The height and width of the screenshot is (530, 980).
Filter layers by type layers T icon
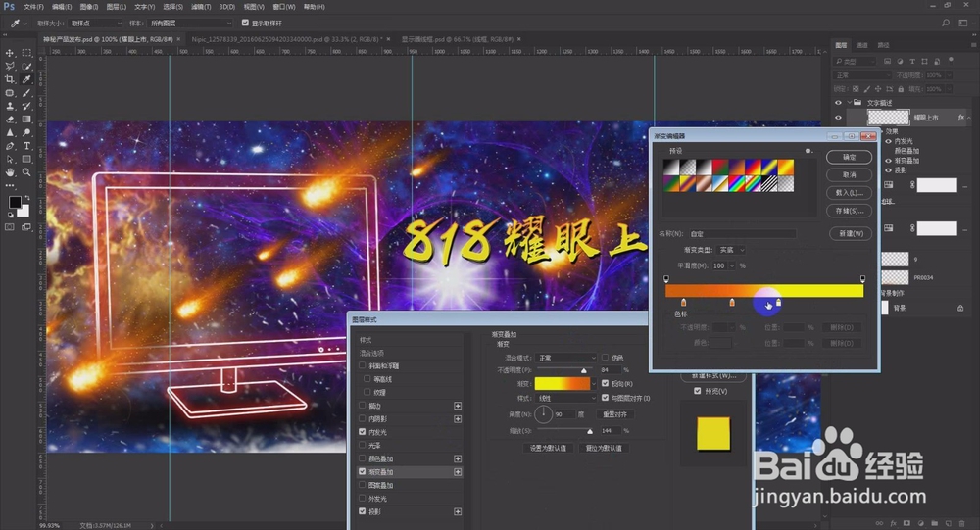pos(912,62)
